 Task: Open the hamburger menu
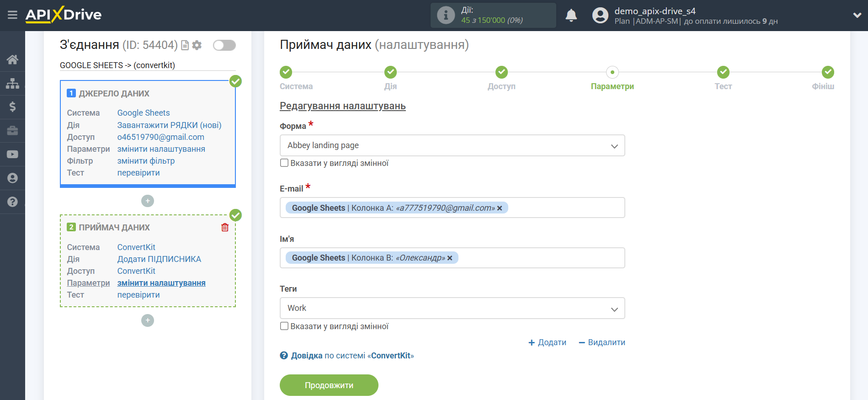pos(12,15)
